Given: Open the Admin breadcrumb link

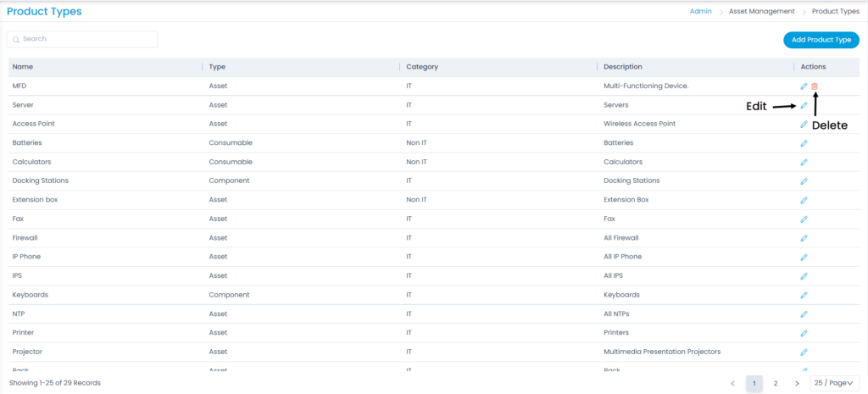Looking at the screenshot, I should 700,11.
